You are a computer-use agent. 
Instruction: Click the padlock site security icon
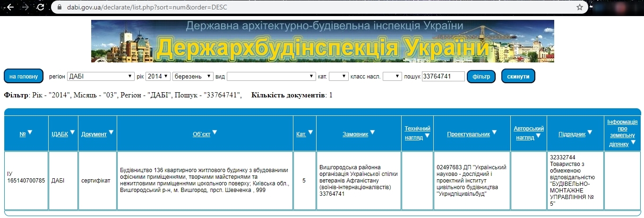click(x=59, y=7)
